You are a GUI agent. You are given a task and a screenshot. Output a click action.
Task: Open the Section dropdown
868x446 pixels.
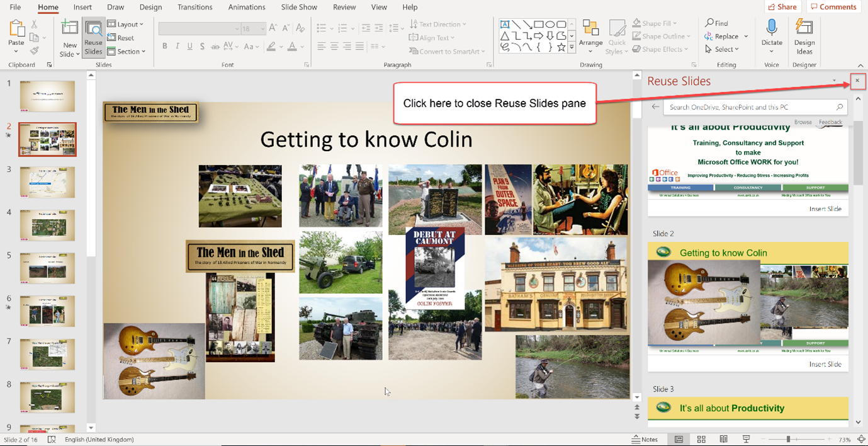[x=127, y=52]
